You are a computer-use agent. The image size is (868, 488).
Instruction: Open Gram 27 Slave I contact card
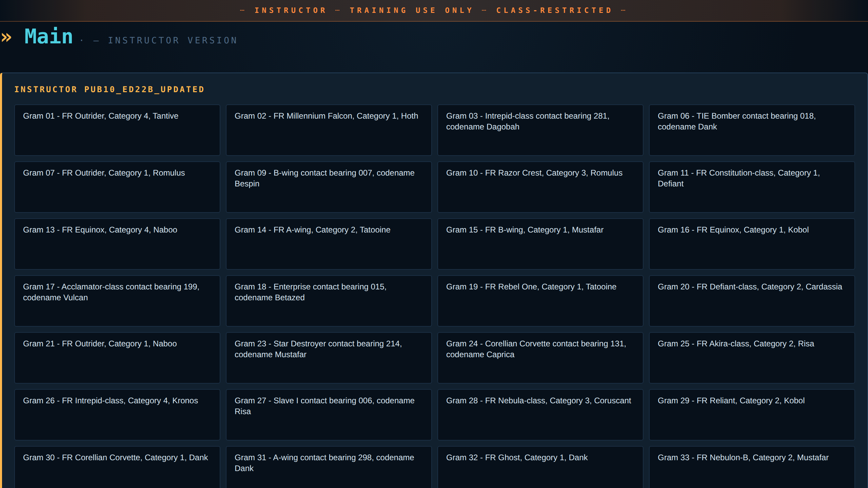(x=329, y=415)
